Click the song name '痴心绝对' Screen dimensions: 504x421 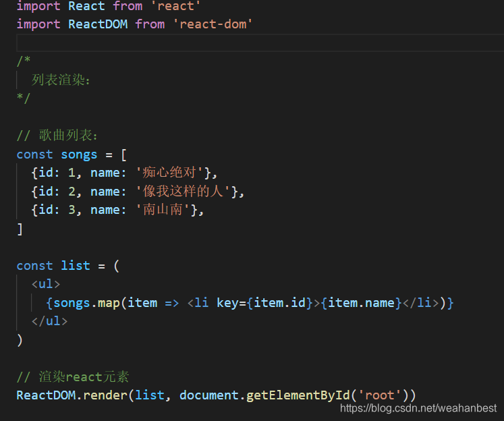tap(170, 173)
